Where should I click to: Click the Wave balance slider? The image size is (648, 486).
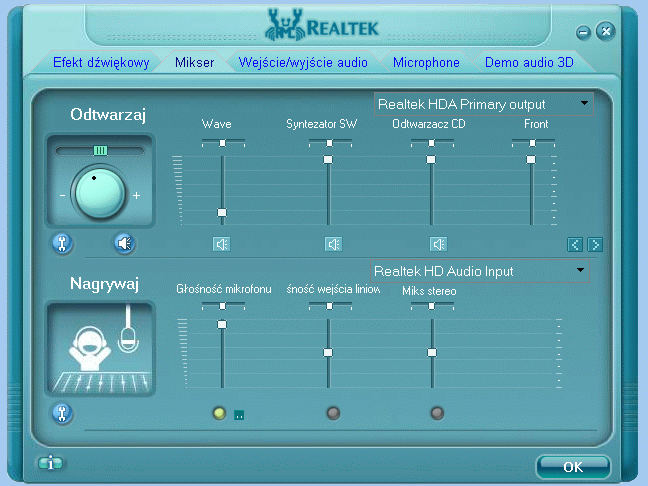click(223, 143)
